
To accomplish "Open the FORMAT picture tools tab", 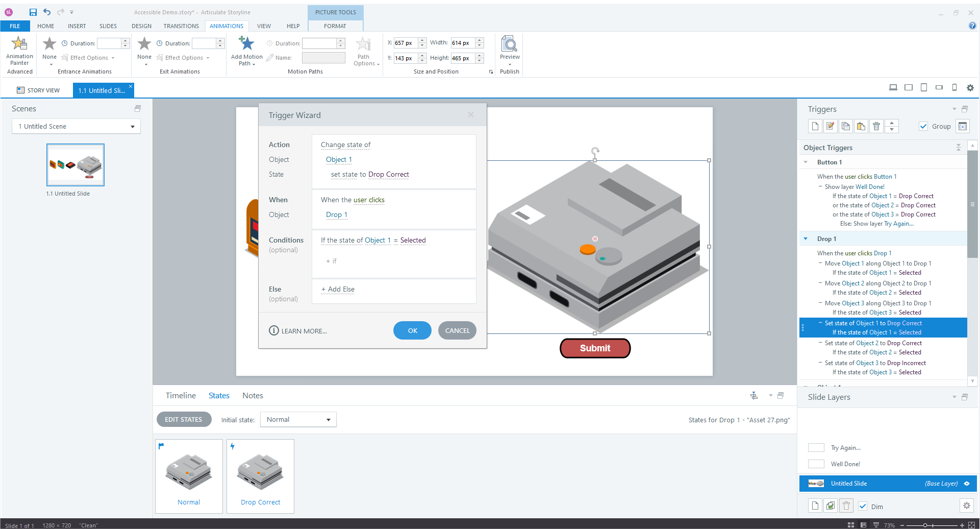I will (335, 26).
